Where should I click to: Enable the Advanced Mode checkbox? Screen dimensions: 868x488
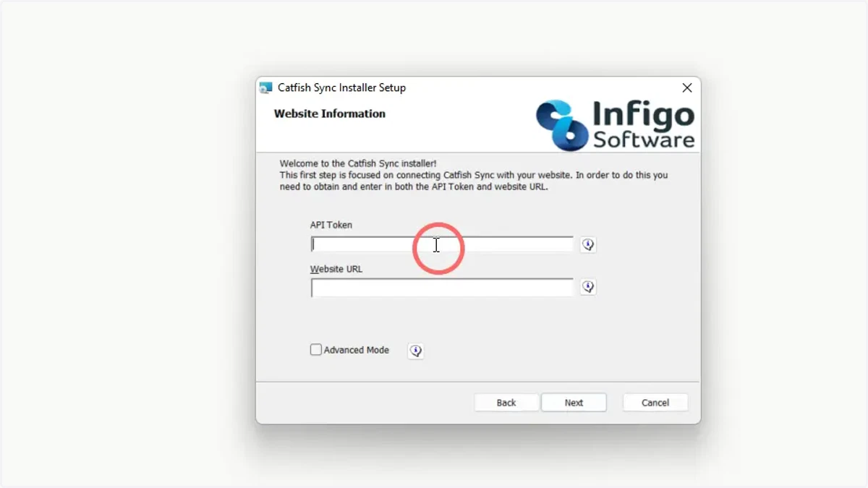tap(316, 350)
